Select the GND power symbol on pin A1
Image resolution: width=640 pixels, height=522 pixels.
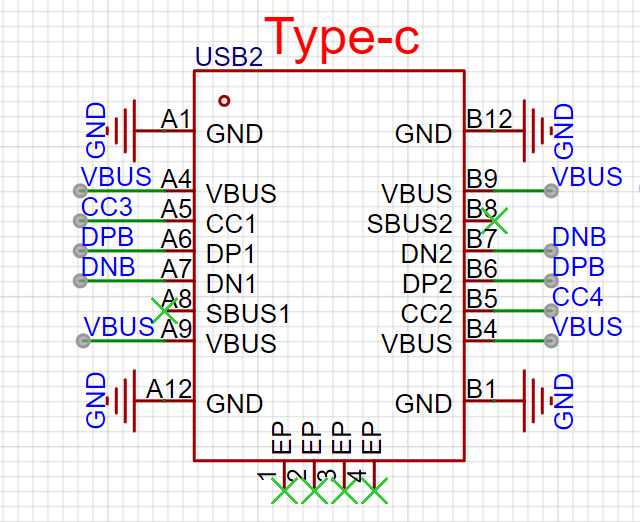tap(121, 131)
